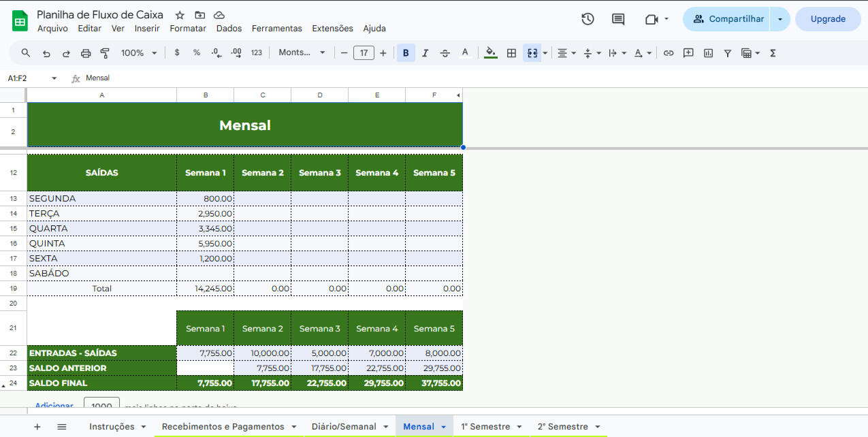Open the fill color picker
The width and height of the screenshot is (868, 437).
(491, 53)
